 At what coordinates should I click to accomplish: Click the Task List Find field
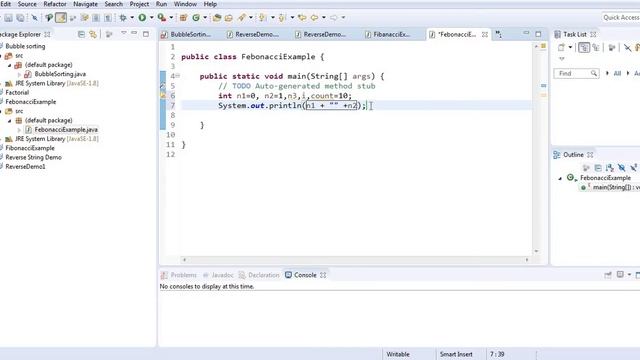click(576, 73)
